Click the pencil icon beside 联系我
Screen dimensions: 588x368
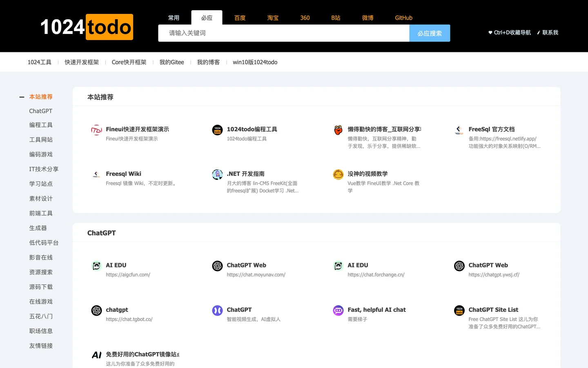coord(539,32)
